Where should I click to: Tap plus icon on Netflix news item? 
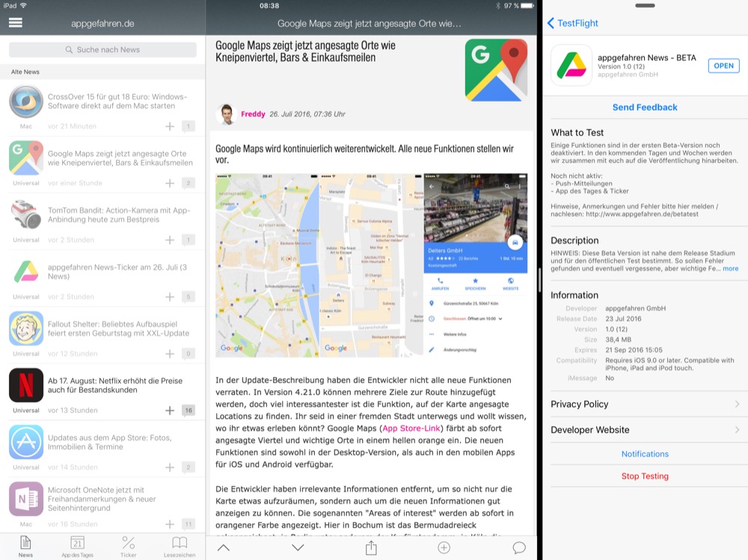coord(170,410)
